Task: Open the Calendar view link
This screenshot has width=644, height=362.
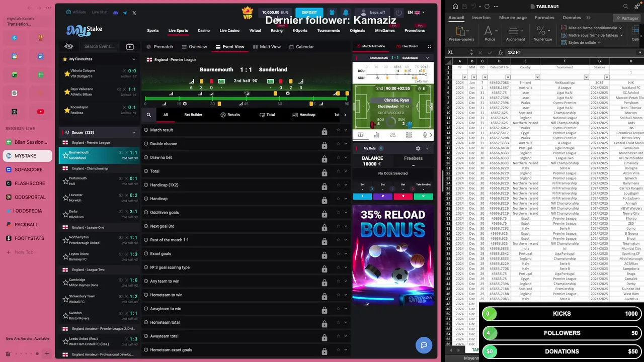Action: [301, 47]
